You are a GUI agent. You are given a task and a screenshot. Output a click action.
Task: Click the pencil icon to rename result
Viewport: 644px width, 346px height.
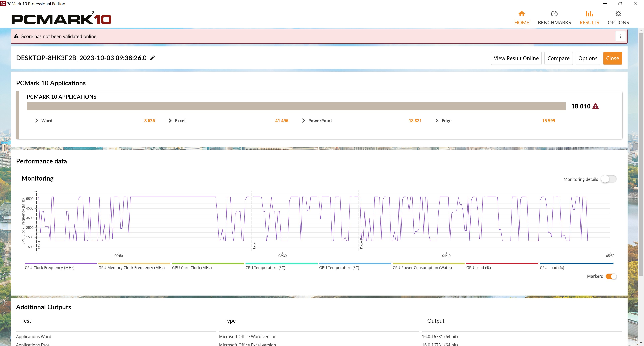pyautogui.click(x=152, y=58)
